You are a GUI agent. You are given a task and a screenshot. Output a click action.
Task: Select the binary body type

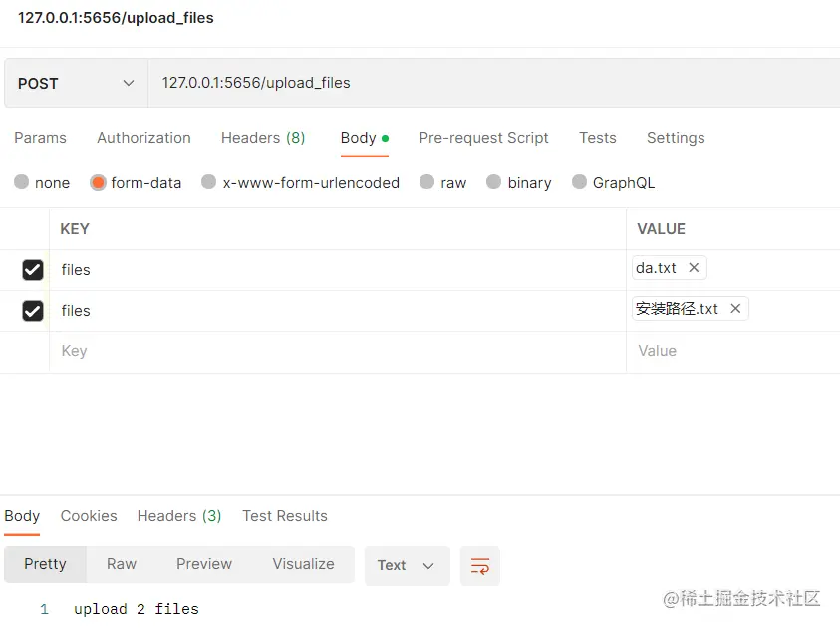pos(518,182)
